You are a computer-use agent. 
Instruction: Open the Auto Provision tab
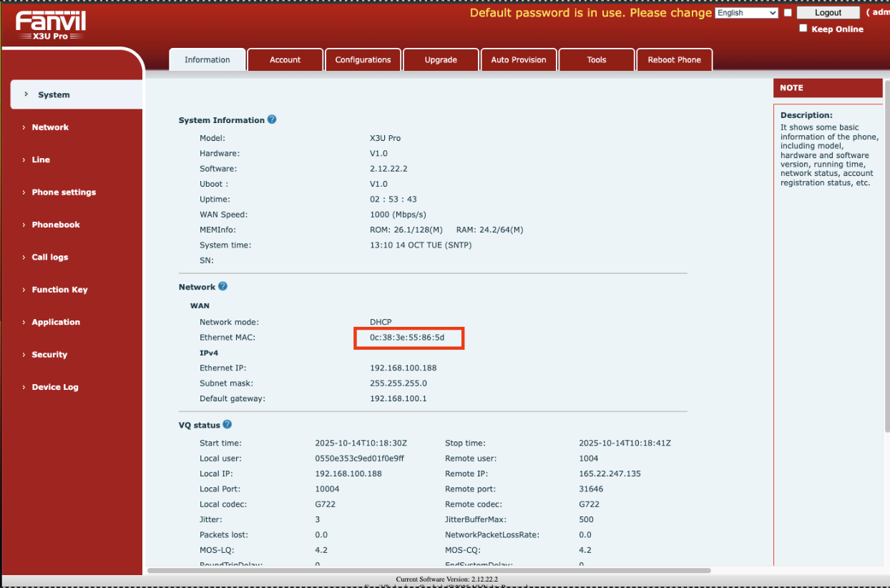(x=519, y=59)
